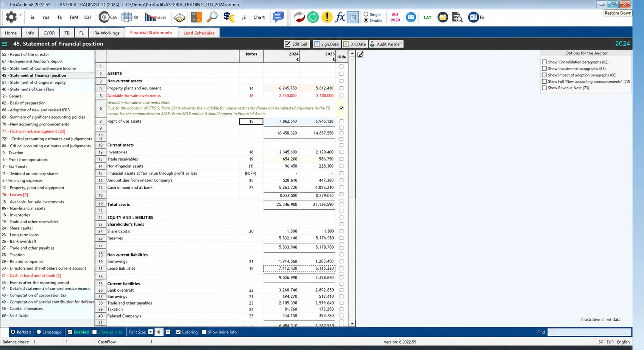Switch to the Lead Schedules tab
The width and height of the screenshot is (644, 350).
199,33
